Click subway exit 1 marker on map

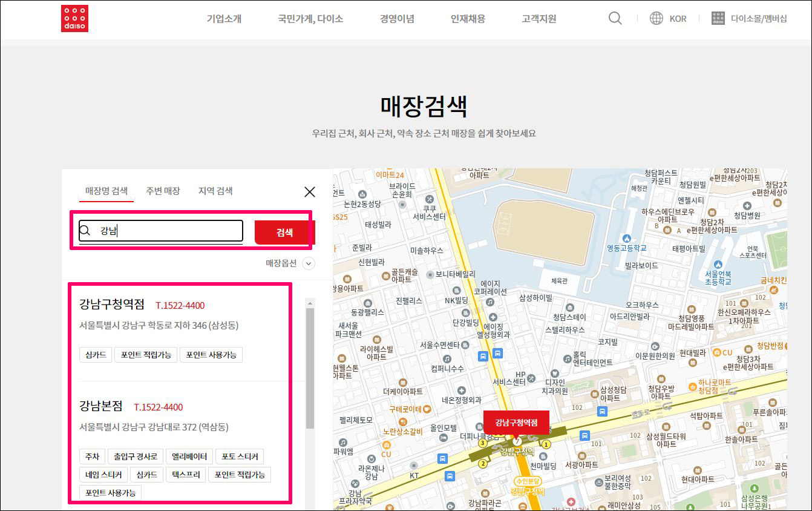click(546, 444)
